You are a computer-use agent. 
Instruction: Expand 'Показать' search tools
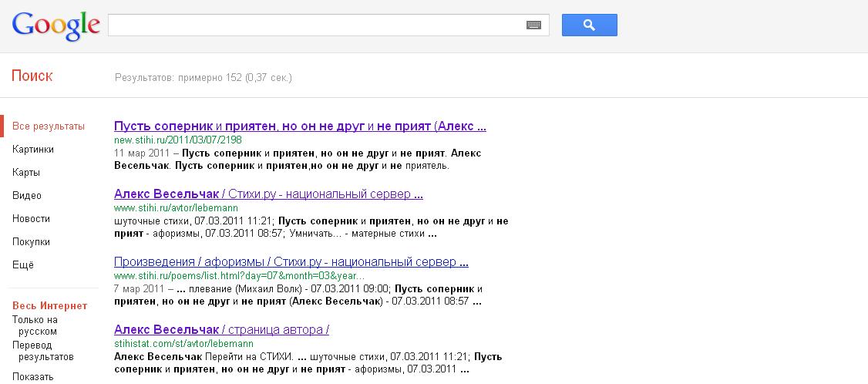click(33, 377)
